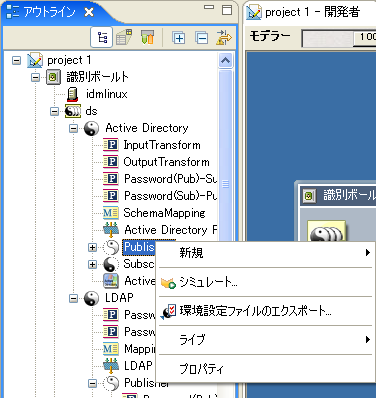
Task: Collapse the 識別ボールト tree node
Action: tap(35, 77)
